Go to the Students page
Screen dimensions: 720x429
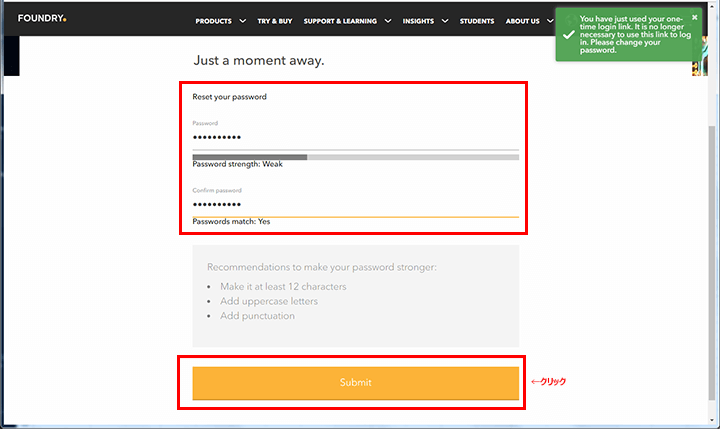pyautogui.click(x=477, y=21)
